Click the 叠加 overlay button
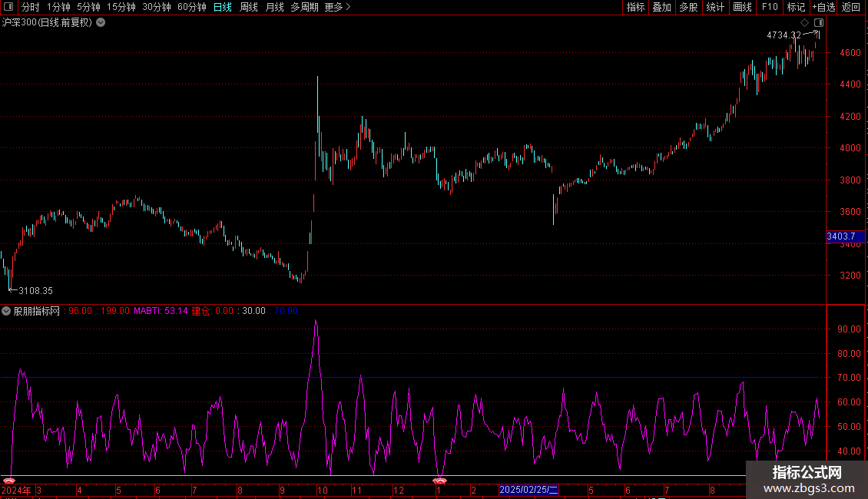The height and width of the screenshot is (499, 868). pos(661,7)
